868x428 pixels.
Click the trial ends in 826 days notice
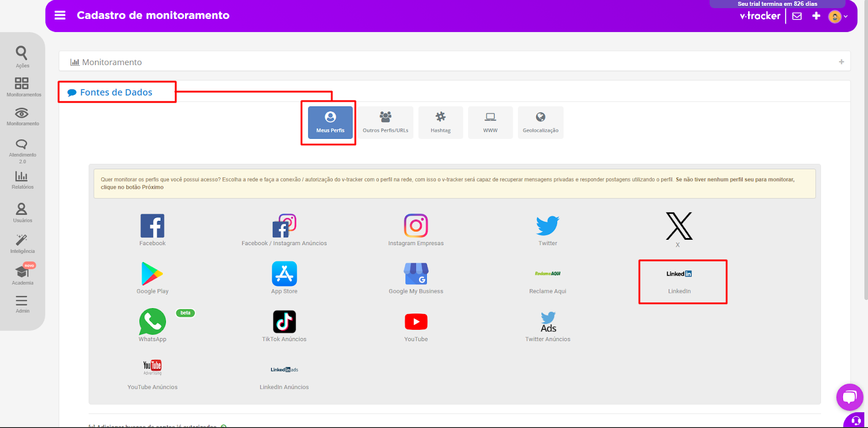[x=777, y=4]
